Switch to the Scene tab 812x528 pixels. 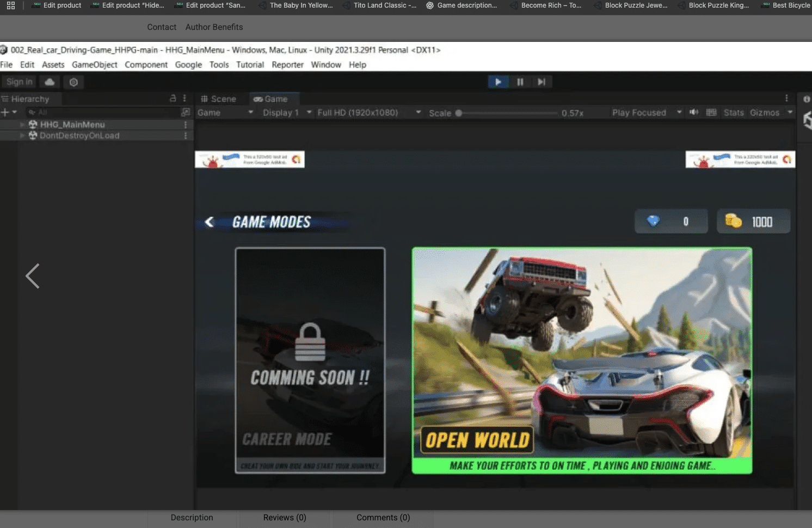219,99
